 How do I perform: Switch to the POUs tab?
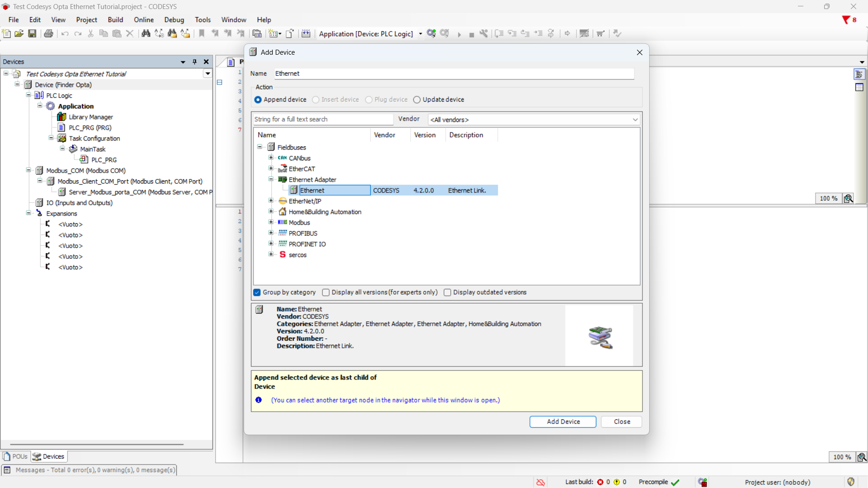(16, 456)
